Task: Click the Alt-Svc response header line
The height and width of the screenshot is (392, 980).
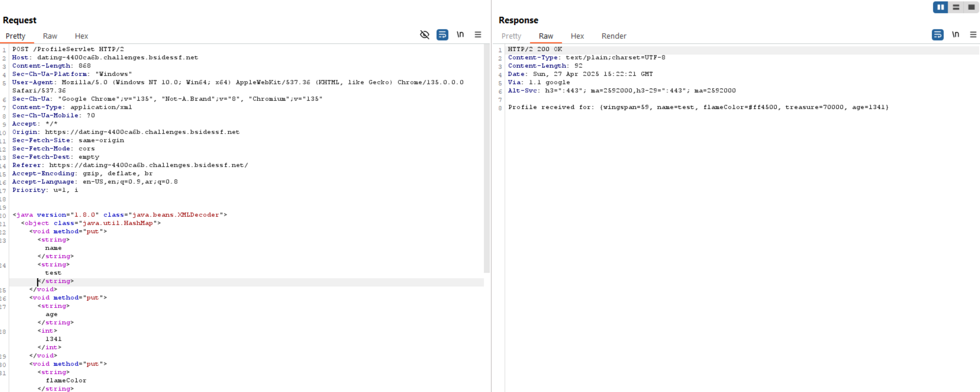Action: [x=622, y=91]
